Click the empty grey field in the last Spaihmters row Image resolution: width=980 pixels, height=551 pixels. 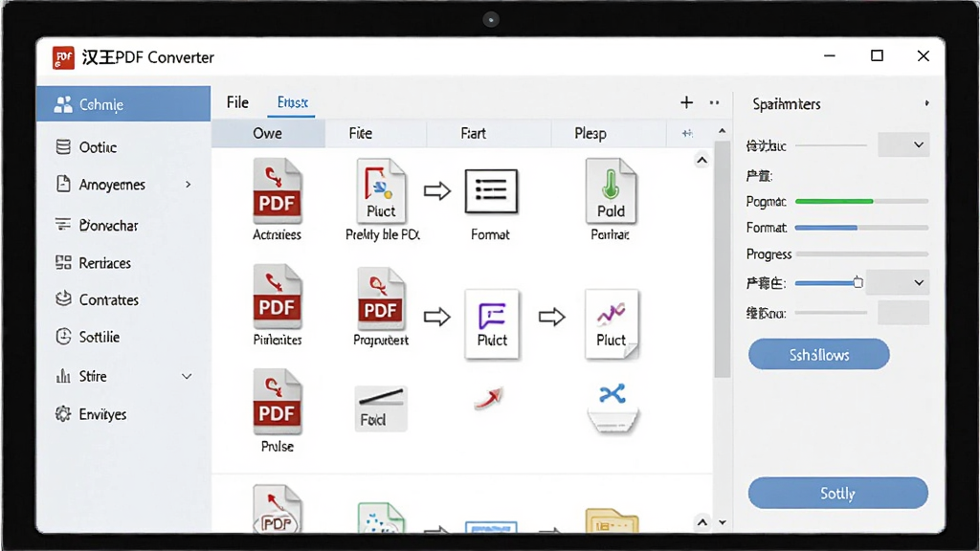click(x=903, y=313)
